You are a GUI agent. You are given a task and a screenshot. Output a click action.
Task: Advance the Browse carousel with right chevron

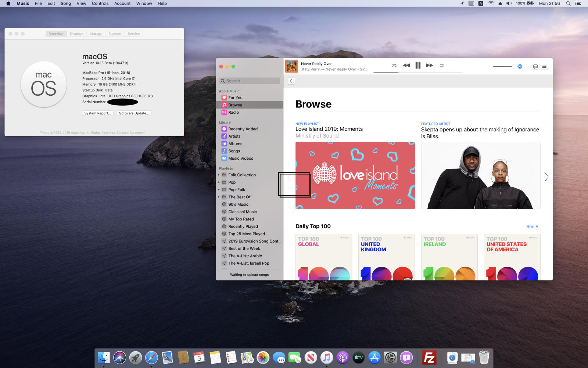click(546, 177)
